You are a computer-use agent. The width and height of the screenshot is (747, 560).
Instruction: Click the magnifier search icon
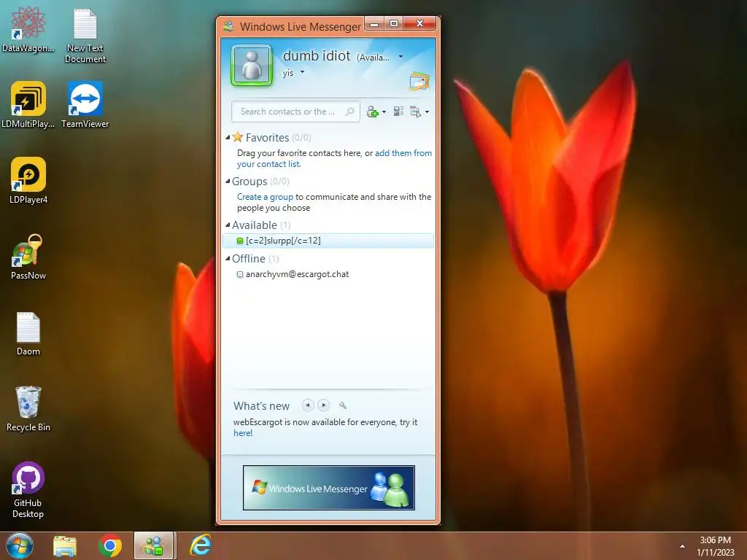(x=349, y=112)
